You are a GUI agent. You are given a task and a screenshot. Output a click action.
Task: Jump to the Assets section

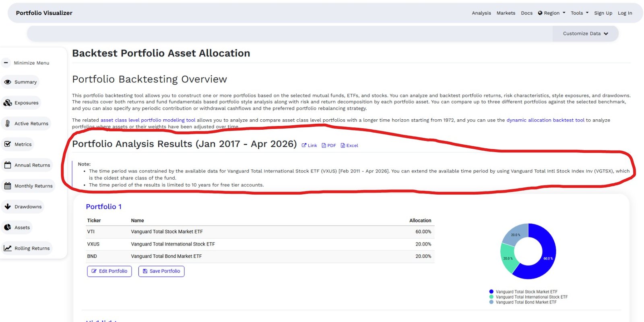click(x=17, y=227)
